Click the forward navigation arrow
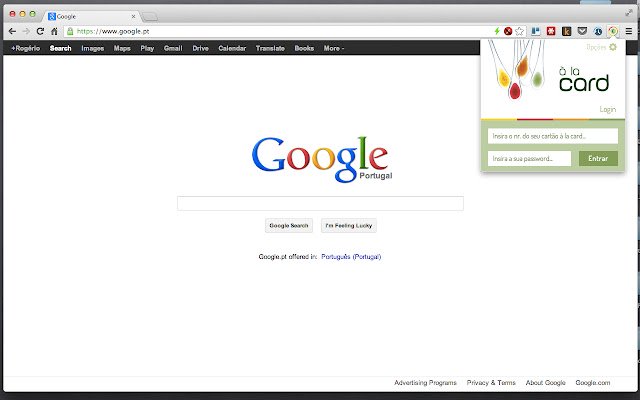The width and height of the screenshot is (640, 400). coord(26,31)
